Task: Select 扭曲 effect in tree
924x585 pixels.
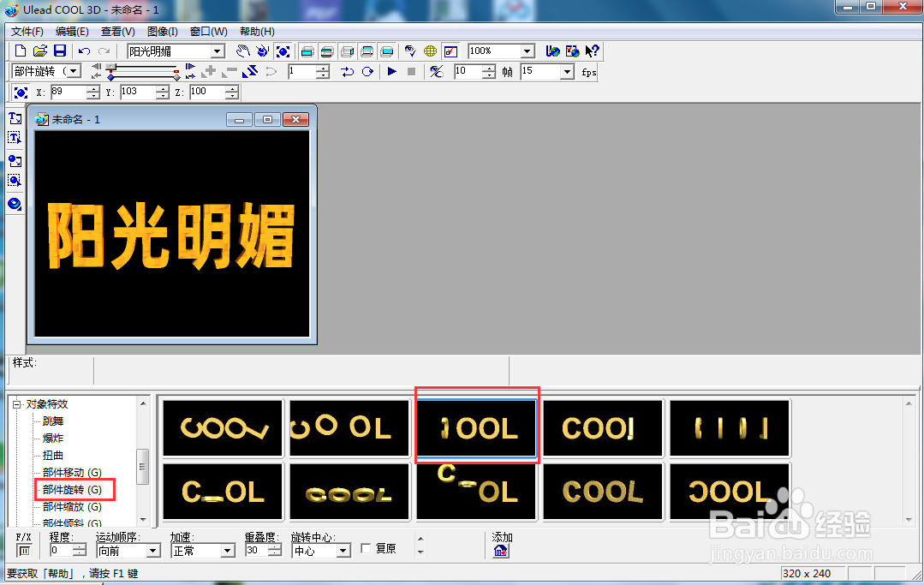Action: tap(53, 456)
